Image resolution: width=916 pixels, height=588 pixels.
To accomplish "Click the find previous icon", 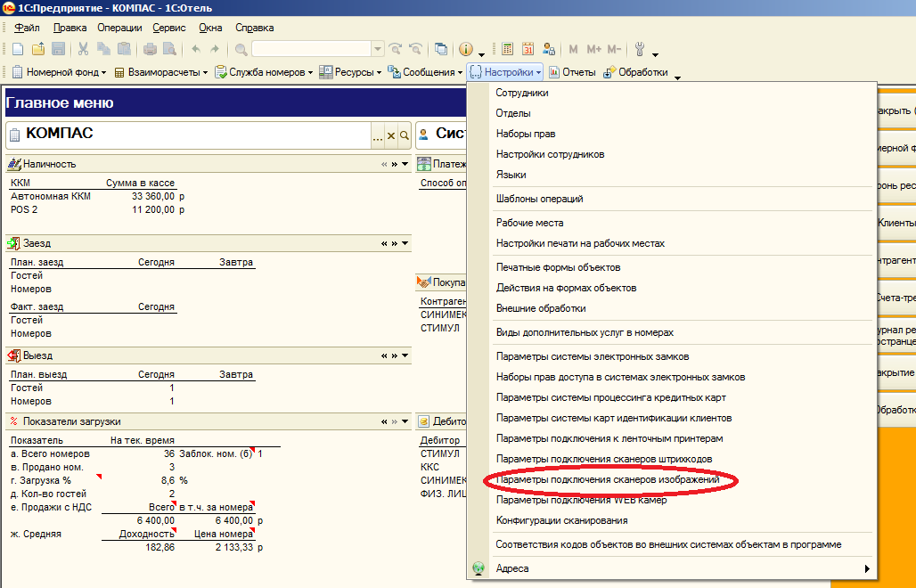I will click(x=415, y=50).
